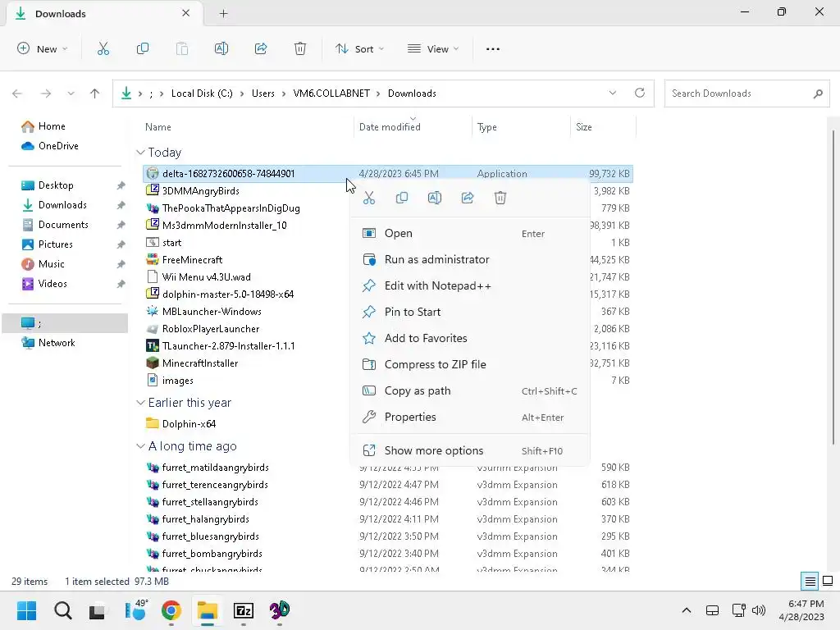The image size is (840, 630).
Task: Sort by the Size column header
Action: (584, 127)
